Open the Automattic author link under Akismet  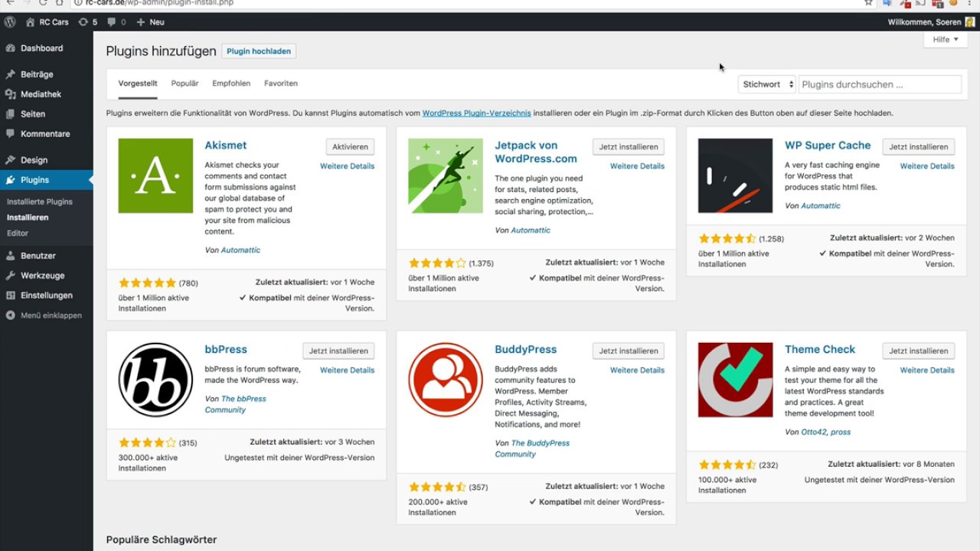tap(240, 250)
